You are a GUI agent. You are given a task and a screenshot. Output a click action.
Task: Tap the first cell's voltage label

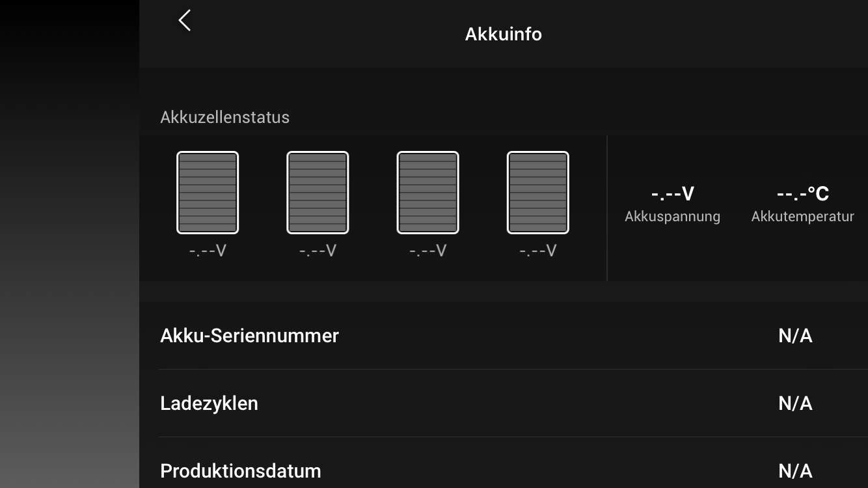[x=208, y=251]
